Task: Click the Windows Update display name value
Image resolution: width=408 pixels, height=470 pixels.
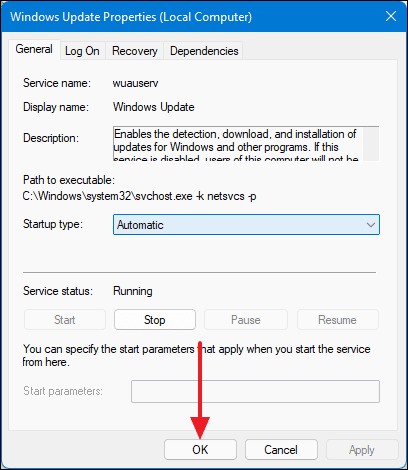Action: point(154,107)
